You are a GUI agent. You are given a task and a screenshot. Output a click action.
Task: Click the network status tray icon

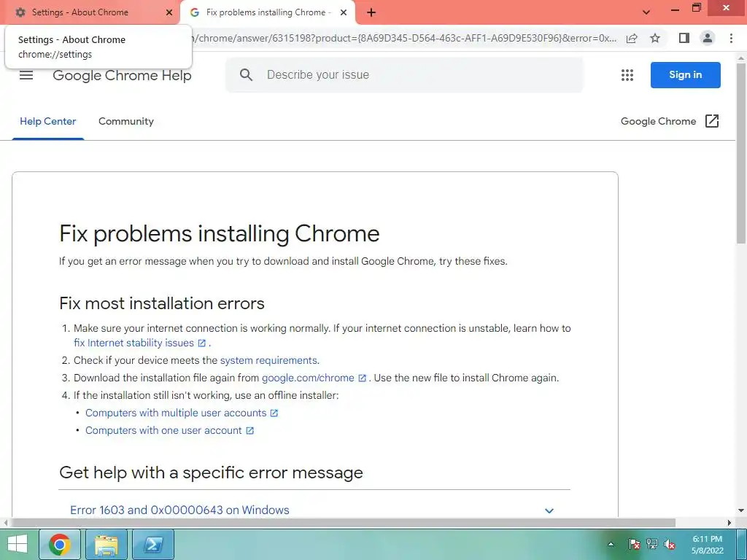[651, 544]
